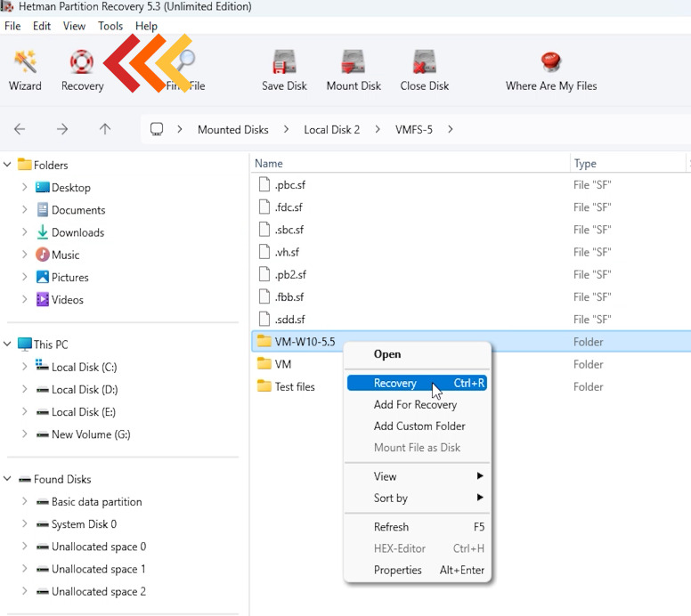
Task: Select the .vh.sf file
Action: [287, 253]
